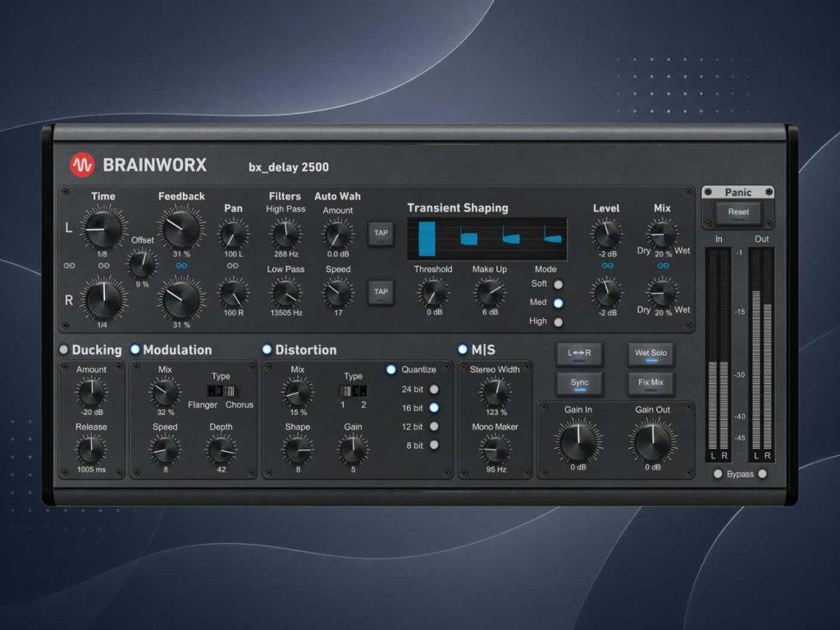
Task: Click the L Time knob showing 1/8
Action: tap(103, 229)
